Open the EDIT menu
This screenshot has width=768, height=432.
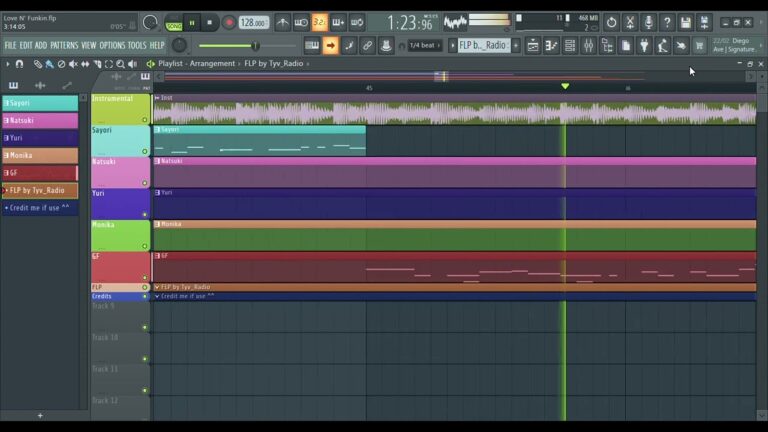[26, 46]
